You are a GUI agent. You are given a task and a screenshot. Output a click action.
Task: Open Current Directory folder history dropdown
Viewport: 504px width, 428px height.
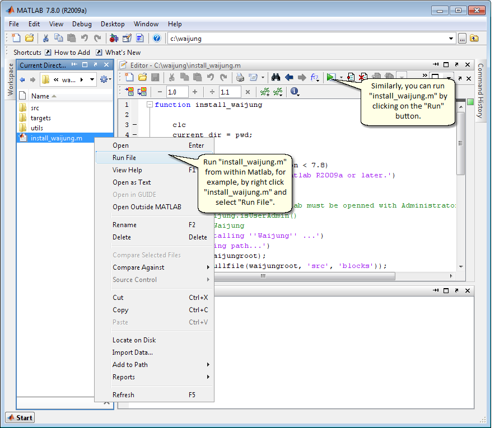tap(92, 79)
